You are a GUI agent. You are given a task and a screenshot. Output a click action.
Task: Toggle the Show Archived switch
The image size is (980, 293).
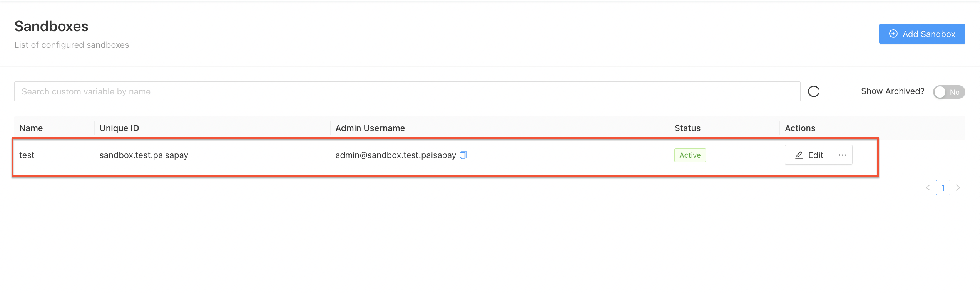(x=948, y=92)
